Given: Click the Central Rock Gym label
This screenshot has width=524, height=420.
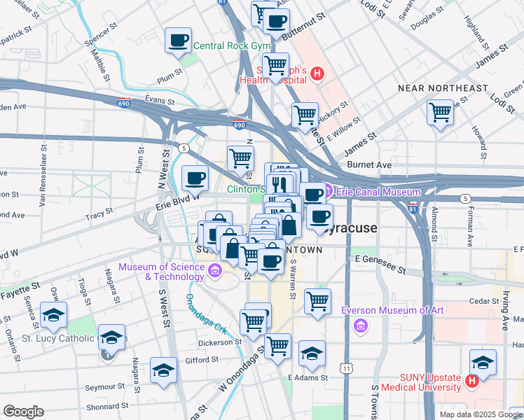Looking at the screenshot, I should click(232, 45).
